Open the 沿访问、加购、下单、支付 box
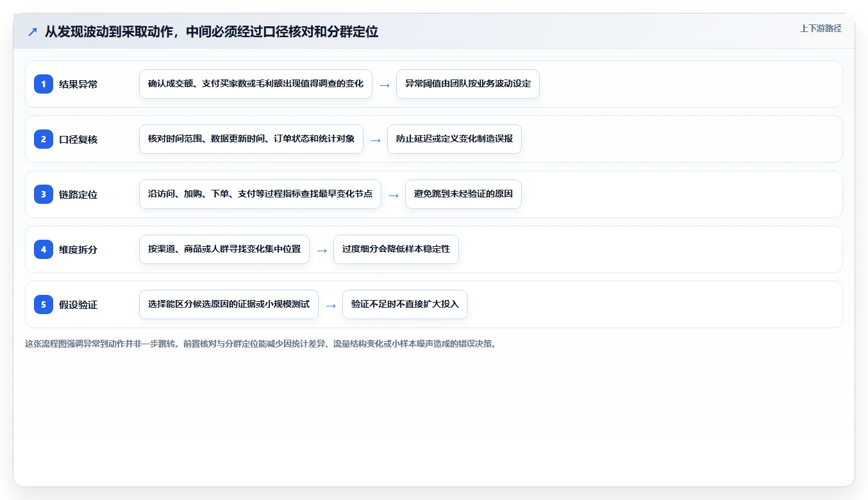Screen dimensions: 868x500 (260, 194)
